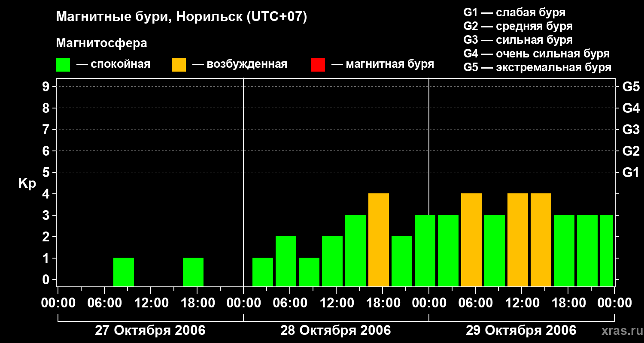The width and height of the screenshot is (644, 343).
Task: Click Kp axis value 4
Action: 47,194
